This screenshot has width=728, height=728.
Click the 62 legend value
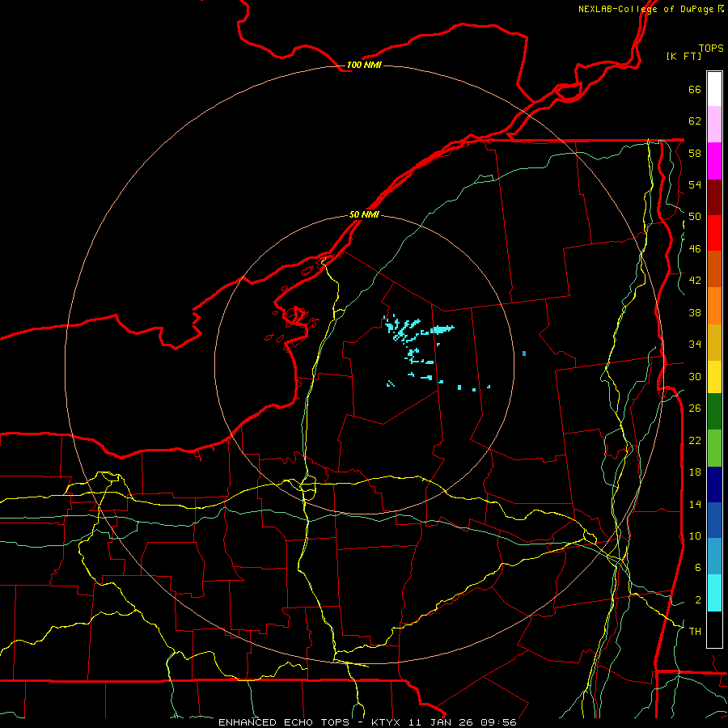pyautogui.click(x=695, y=121)
